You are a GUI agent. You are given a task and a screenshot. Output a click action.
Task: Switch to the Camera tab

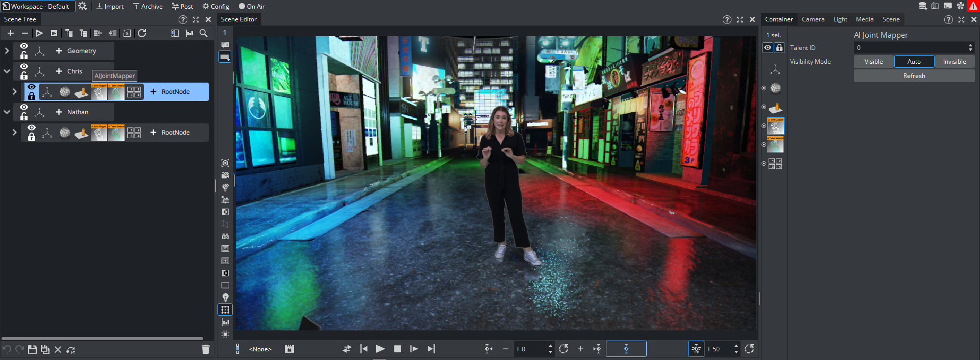tap(813, 19)
